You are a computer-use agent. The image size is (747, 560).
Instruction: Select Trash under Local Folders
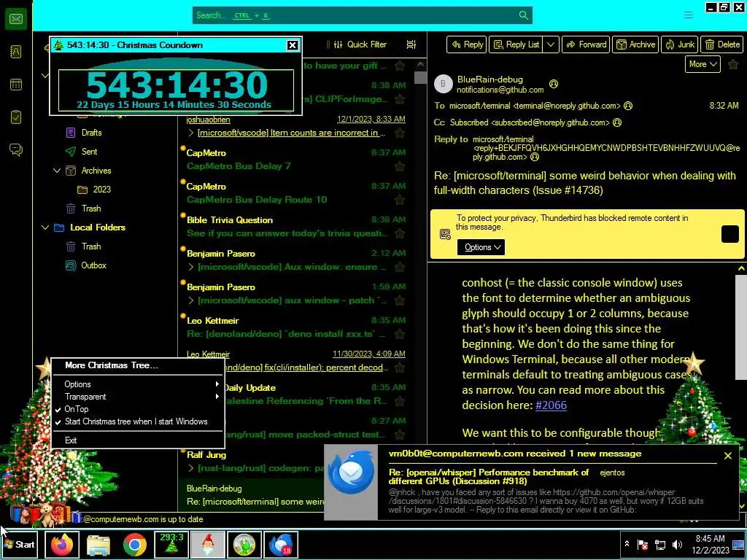coord(91,246)
